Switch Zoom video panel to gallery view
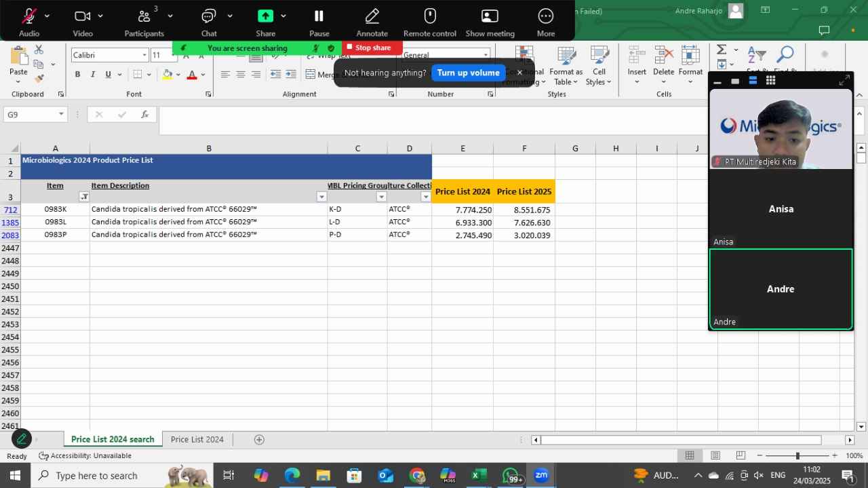 click(770, 81)
